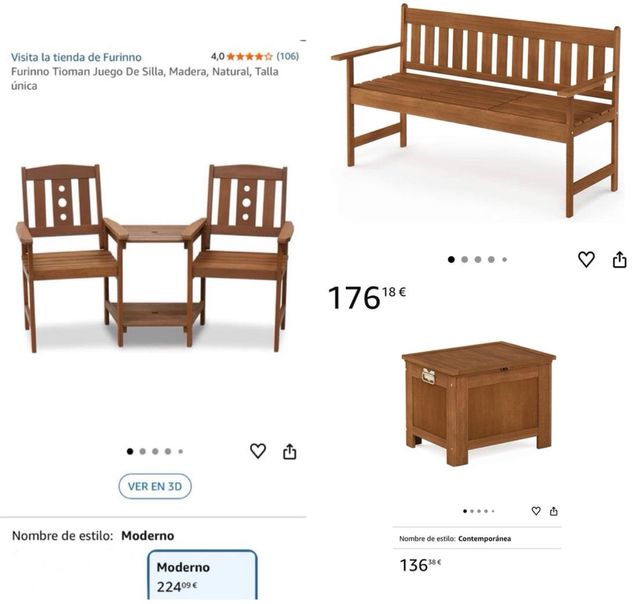Screen dimensions: 640x604
Task: Tap the heart icon beside the bench
Action: point(586,259)
